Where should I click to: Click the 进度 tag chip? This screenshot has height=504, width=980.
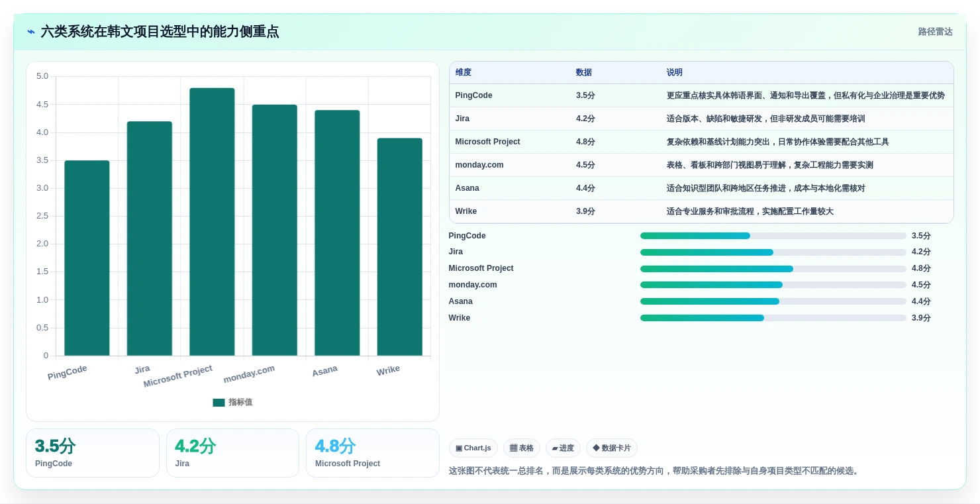[x=563, y=448]
